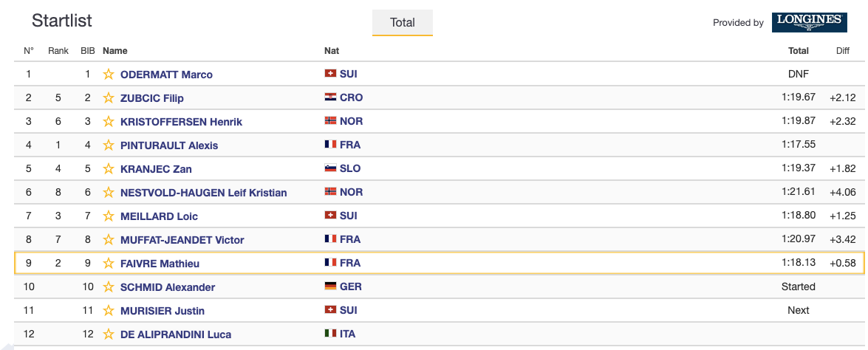Star ODERMATT Marco as a favorite
The width and height of the screenshot is (868, 350).
(x=109, y=74)
